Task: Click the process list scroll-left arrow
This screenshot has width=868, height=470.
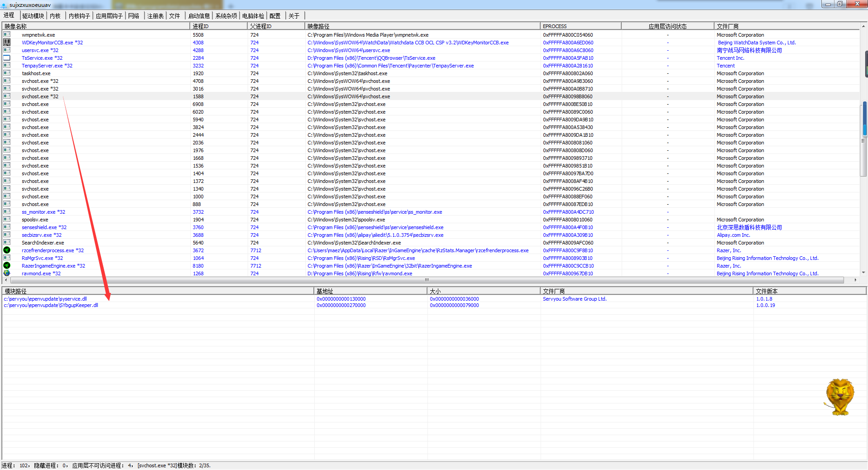Action: [5, 280]
